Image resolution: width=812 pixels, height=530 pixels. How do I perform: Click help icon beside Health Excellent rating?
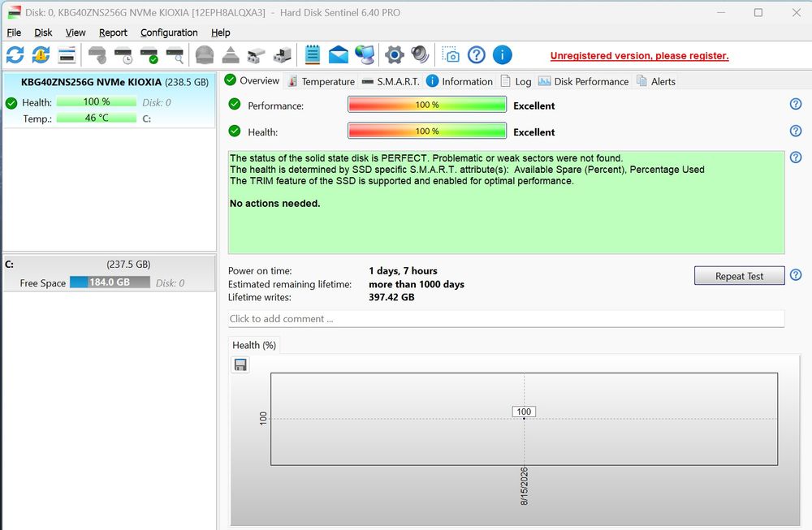pos(796,131)
